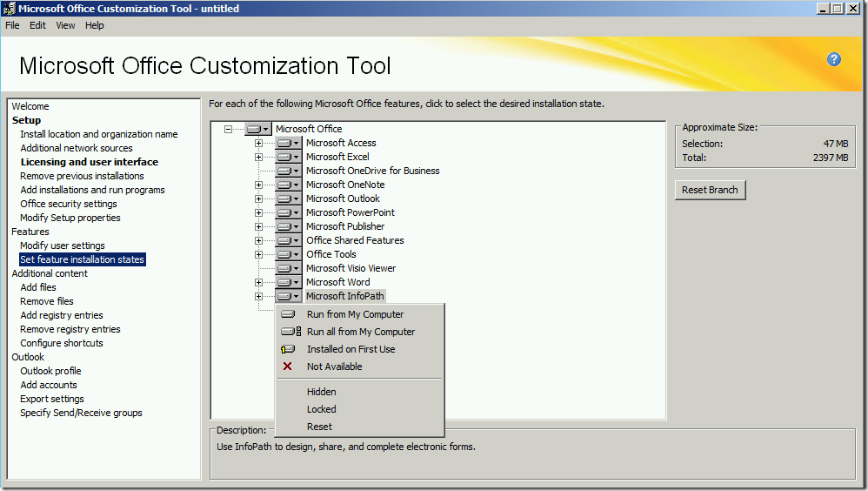The height and width of the screenshot is (491, 868).
Task: Choose 'Installed on First Use' option
Action: [360, 349]
